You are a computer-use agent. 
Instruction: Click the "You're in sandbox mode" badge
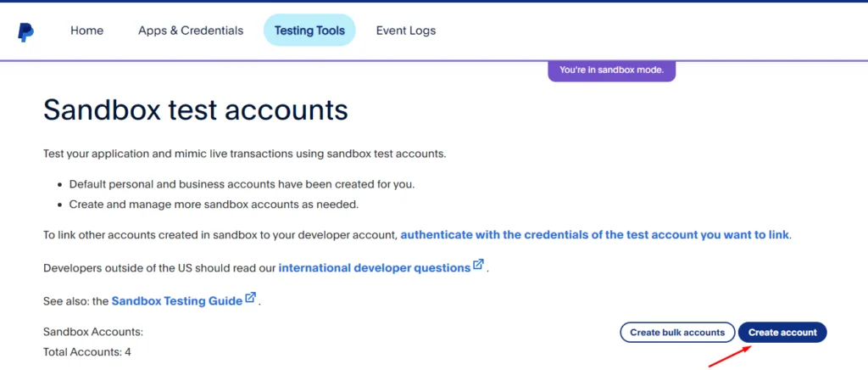612,70
